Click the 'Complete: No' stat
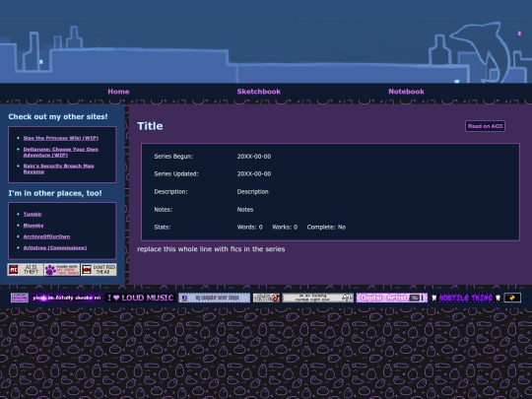 pyautogui.click(x=326, y=227)
